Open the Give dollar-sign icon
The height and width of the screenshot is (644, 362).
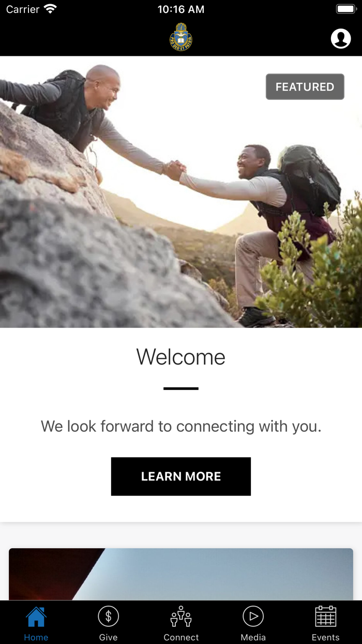[109, 617]
